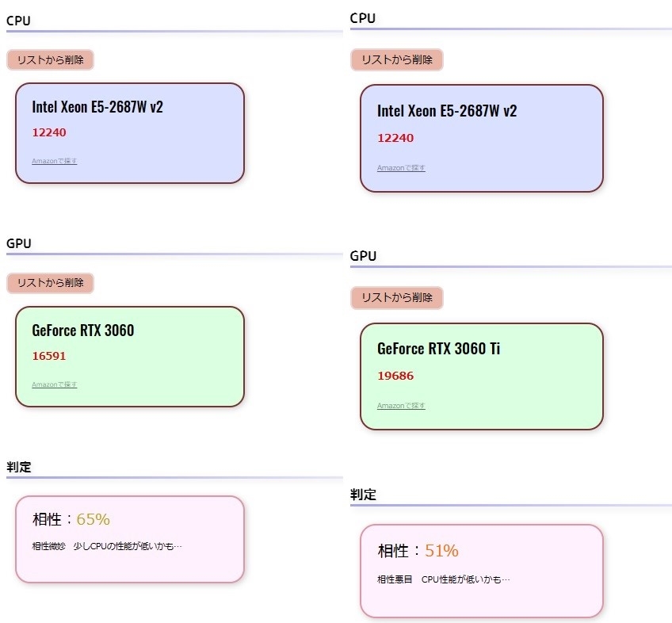
Task: Click the 51% compatibility result
Action: 441,550
